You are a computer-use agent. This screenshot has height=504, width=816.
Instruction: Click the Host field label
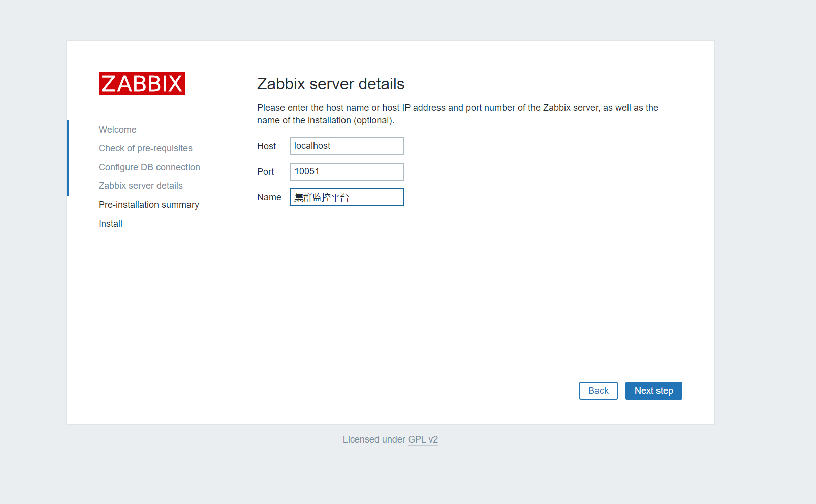pos(266,146)
